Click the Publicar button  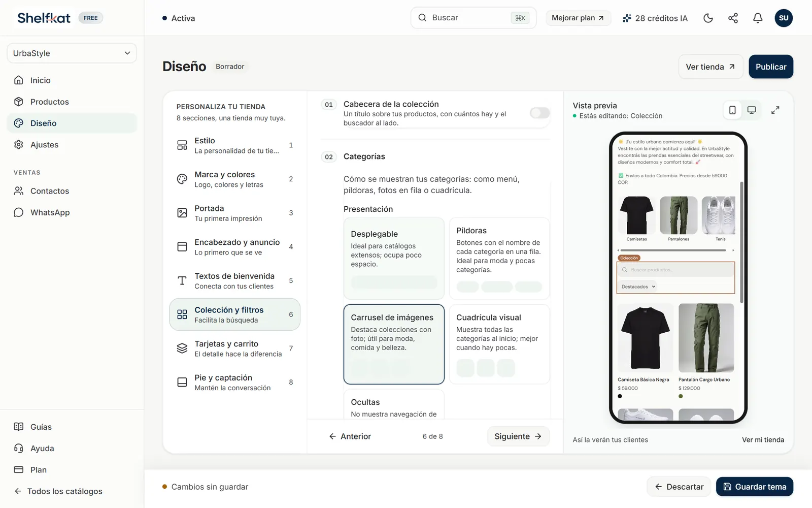pyautogui.click(x=771, y=67)
